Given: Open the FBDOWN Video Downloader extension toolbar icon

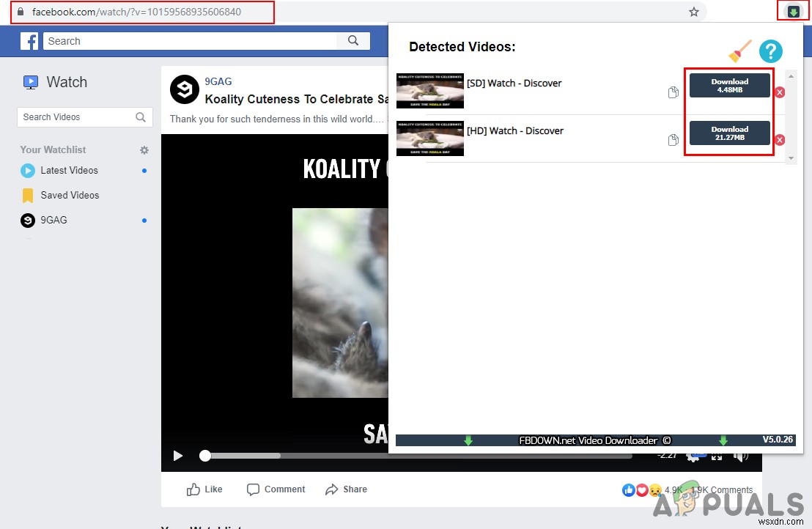Looking at the screenshot, I should click(x=792, y=11).
